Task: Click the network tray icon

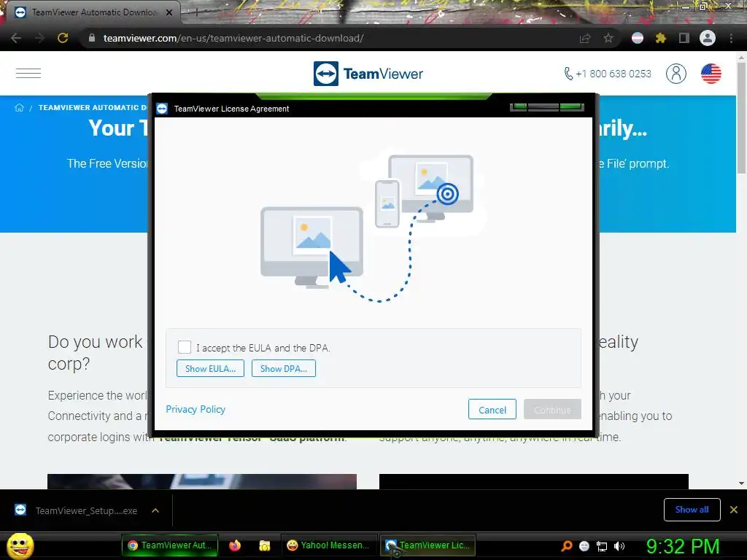Action: (602, 547)
